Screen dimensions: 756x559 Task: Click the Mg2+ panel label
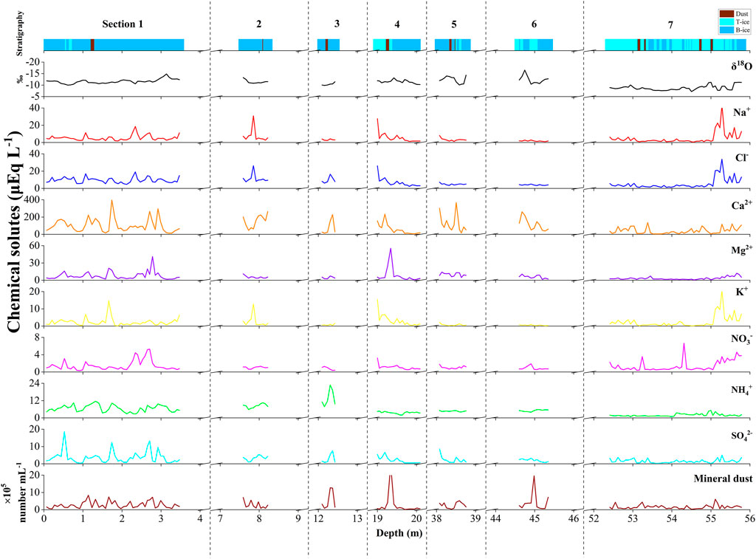tap(741, 250)
